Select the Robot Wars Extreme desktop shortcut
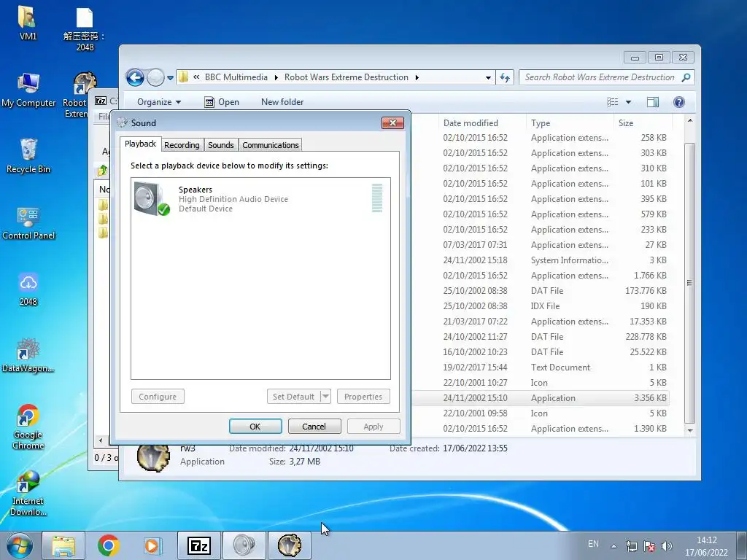This screenshot has height=560, width=747. point(79,96)
